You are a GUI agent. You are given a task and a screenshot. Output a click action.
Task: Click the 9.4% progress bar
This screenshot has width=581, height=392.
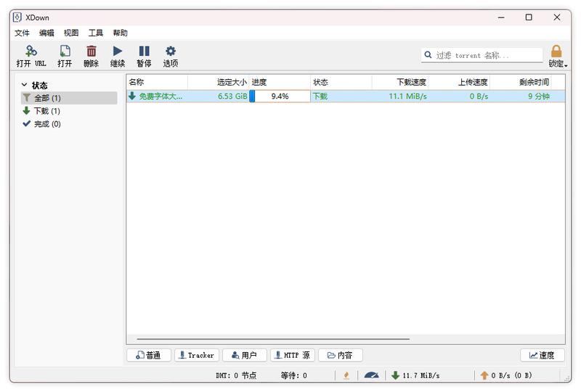[x=280, y=96]
